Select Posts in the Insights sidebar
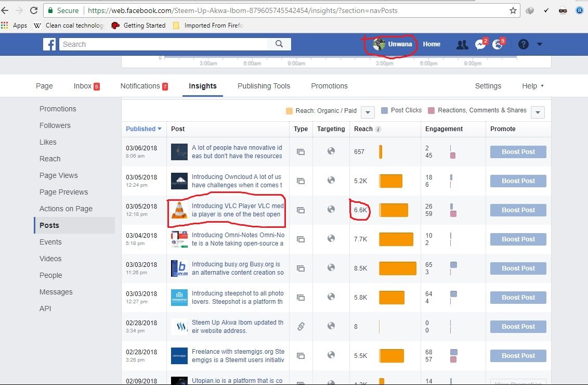The height and width of the screenshot is (385, 588). pos(74,225)
